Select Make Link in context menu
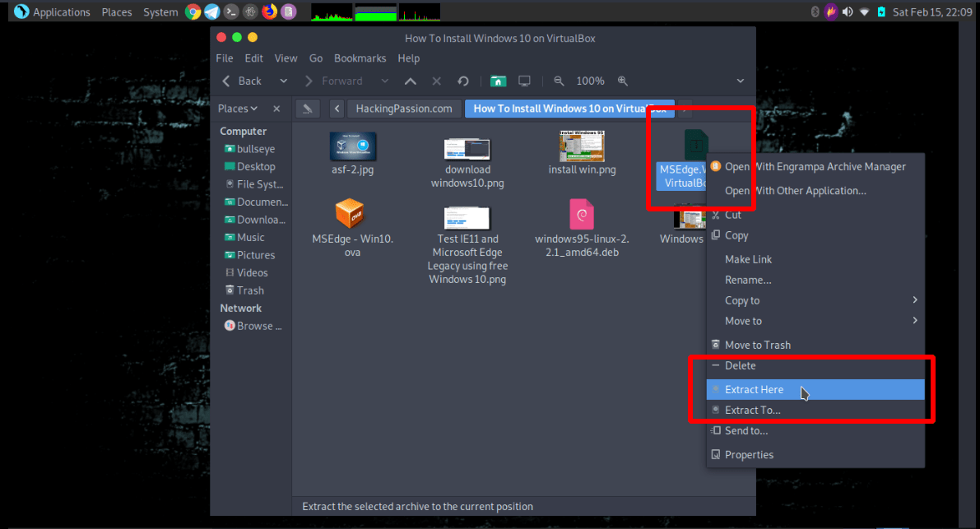Viewport: 980px width, 529px height. pyautogui.click(x=815, y=259)
